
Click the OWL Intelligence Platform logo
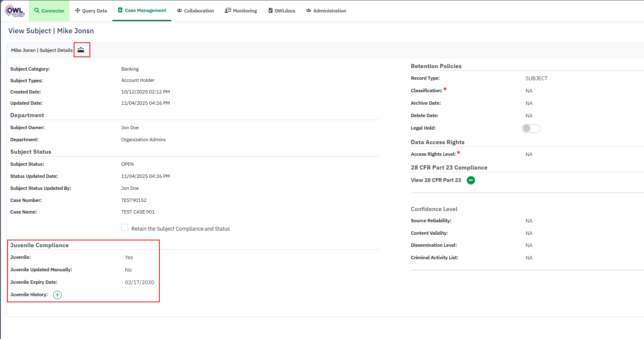(x=15, y=11)
